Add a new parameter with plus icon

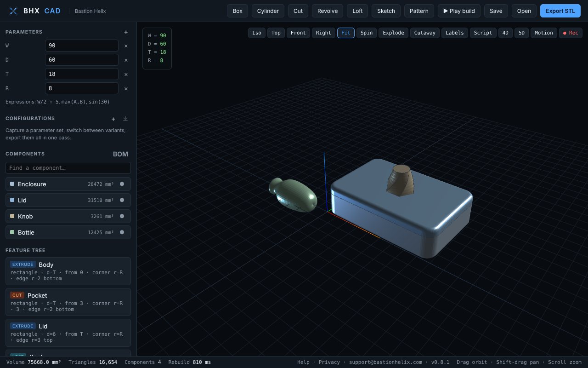pos(126,32)
